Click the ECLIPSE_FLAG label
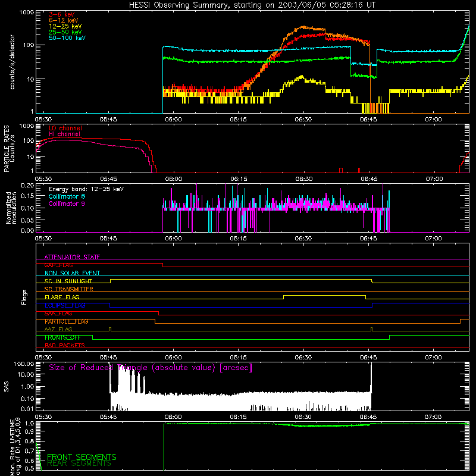476x476 pixels. 65,305
